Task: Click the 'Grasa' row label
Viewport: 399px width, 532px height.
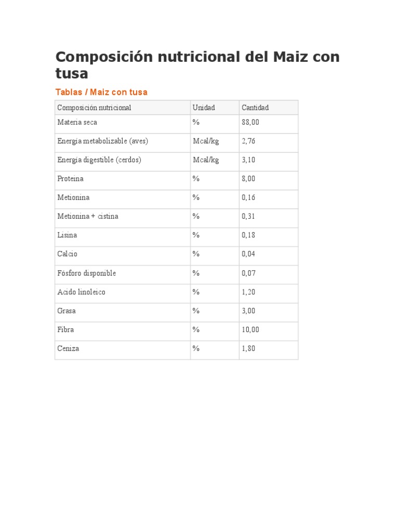Action: point(66,311)
